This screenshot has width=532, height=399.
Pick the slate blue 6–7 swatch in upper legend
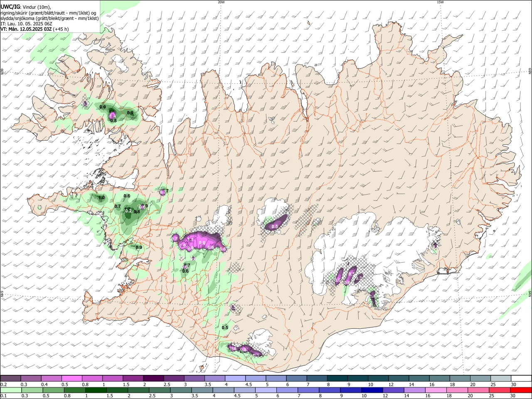point(297,378)
